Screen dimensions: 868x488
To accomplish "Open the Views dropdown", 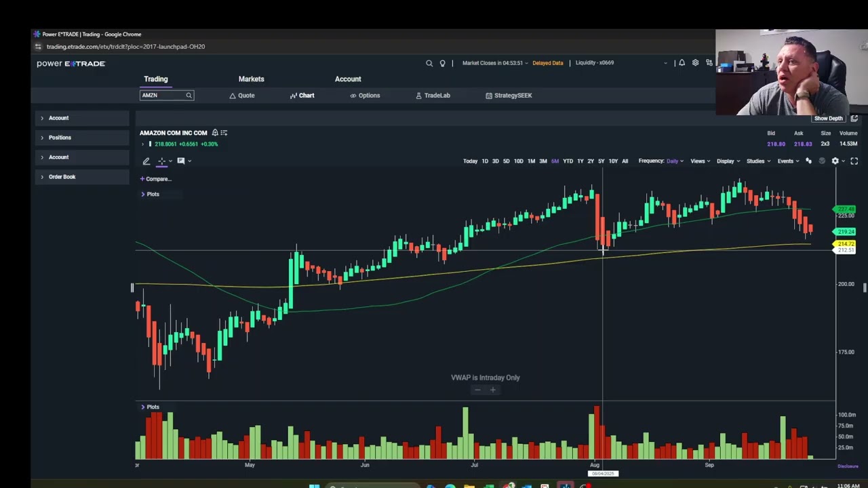I will tap(700, 161).
